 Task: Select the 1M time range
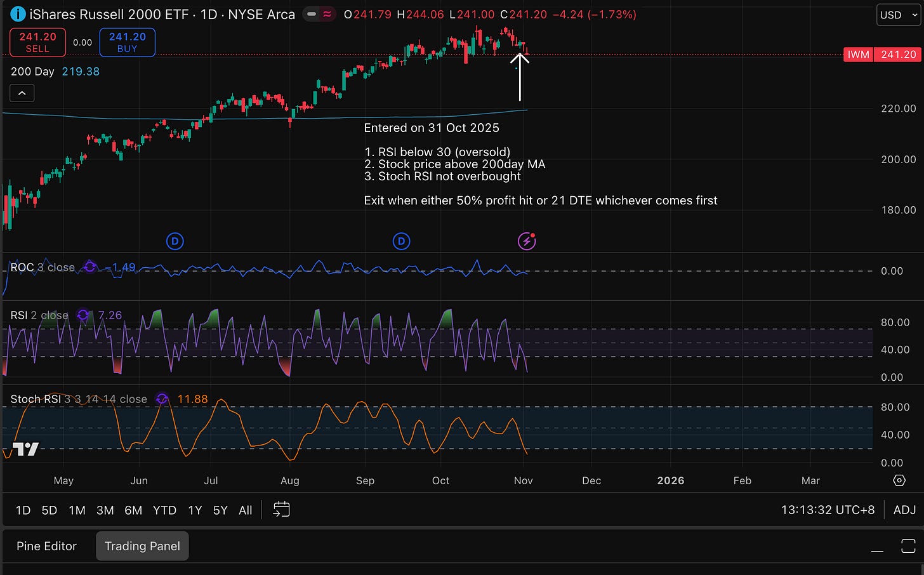pyautogui.click(x=77, y=510)
